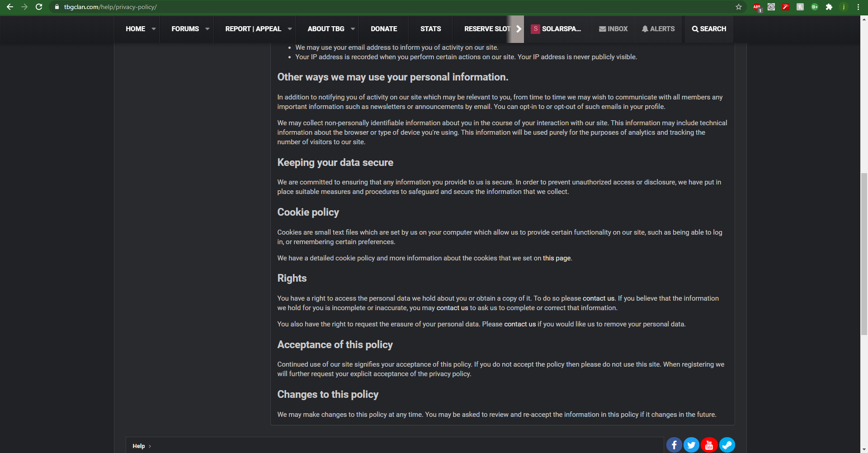Open the Adblock Plus extension icon
The height and width of the screenshot is (453, 868).
click(x=757, y=7)
